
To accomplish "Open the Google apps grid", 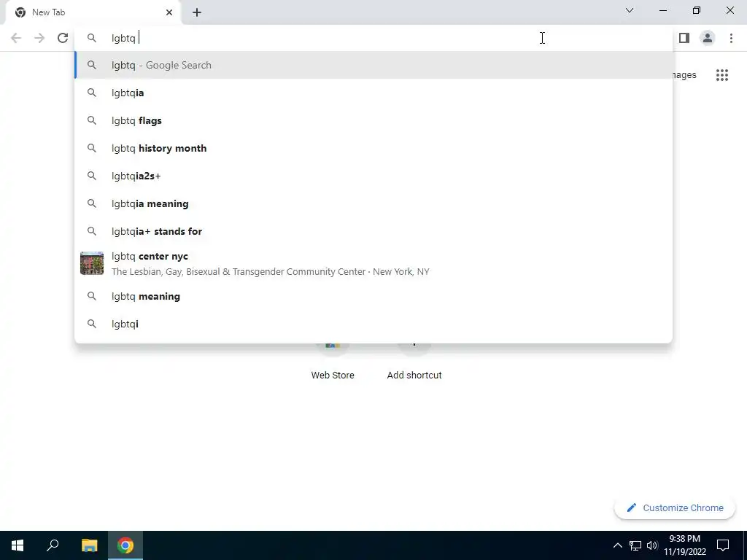I will click(x=721, y=75).
